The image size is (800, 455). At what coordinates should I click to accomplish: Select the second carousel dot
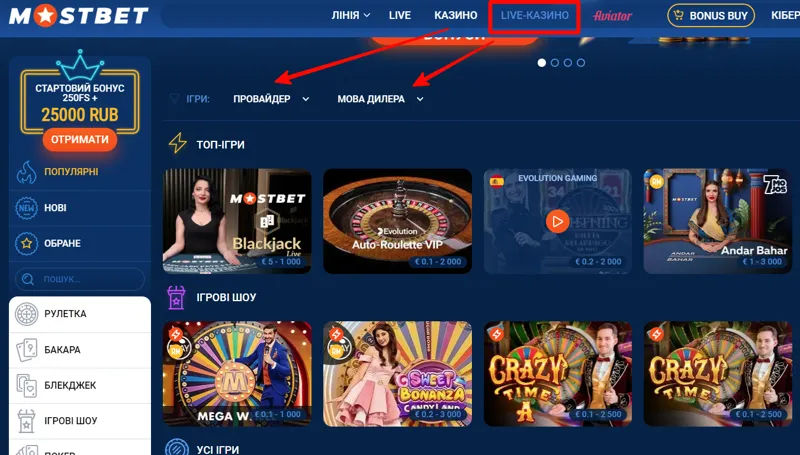click(555, 63)
